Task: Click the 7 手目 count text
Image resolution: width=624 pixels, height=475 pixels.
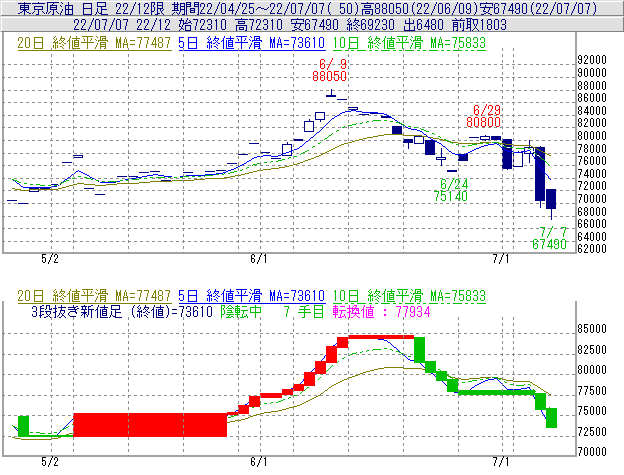Action: tap(304, 311)
